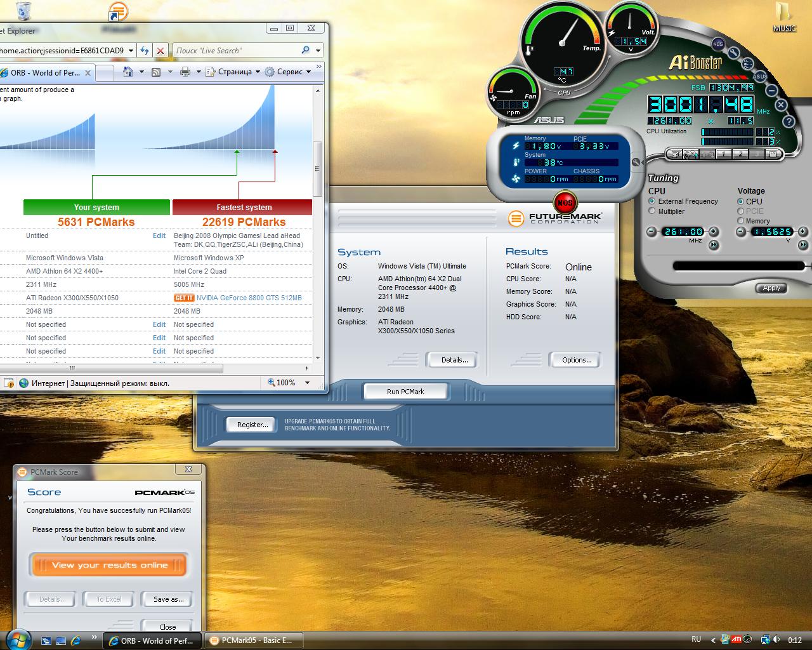Decrease voltage with minus button

pos(740,232)
